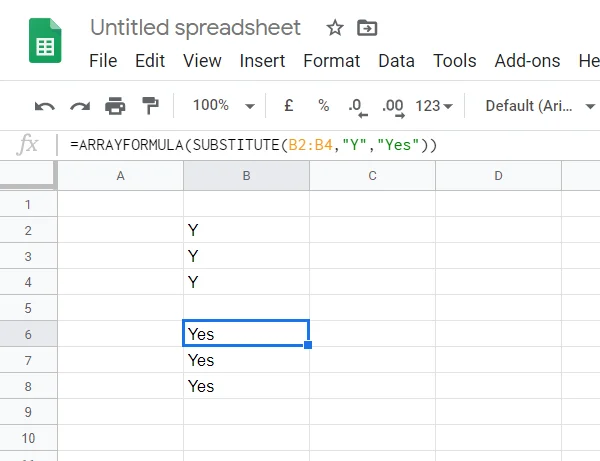Open the Data menu

(396, 61)
